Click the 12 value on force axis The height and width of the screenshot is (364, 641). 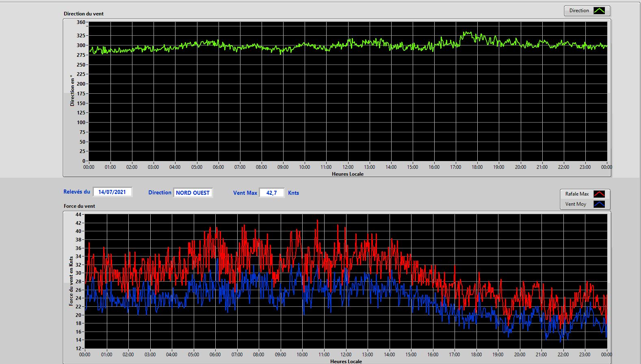tap(78, 348)
